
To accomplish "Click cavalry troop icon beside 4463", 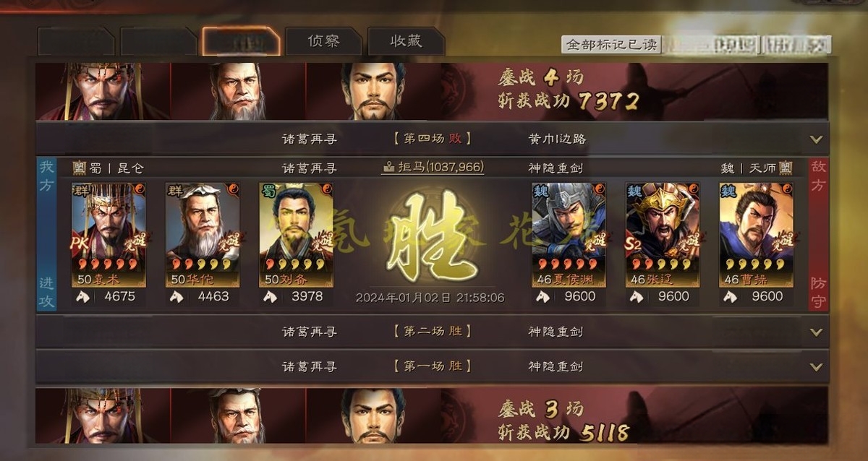I will [x=176, y=296].
